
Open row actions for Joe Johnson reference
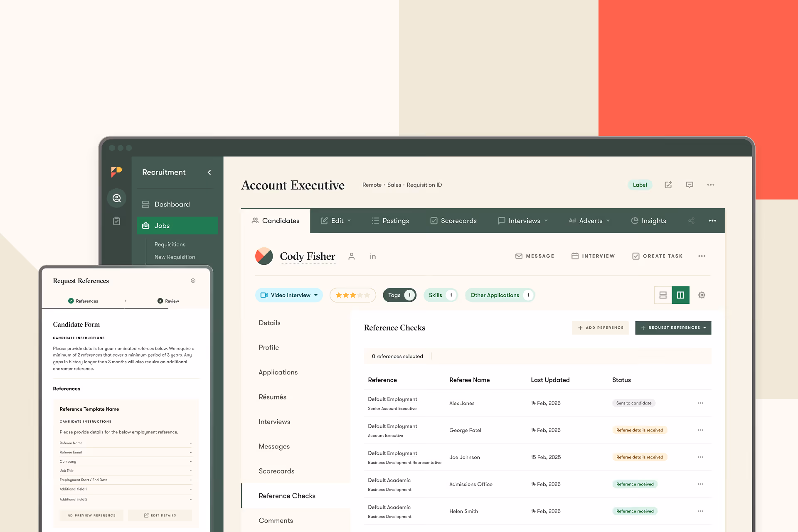(701, 457)
